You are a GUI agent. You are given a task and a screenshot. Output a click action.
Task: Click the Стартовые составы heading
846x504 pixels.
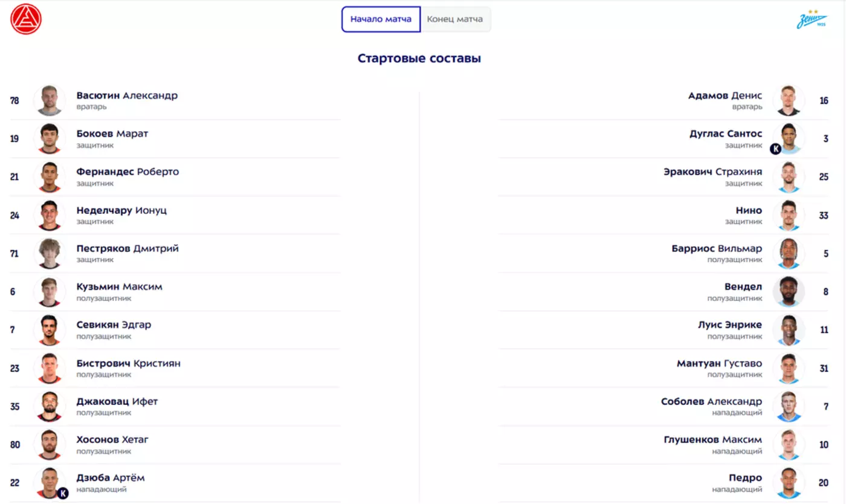coord(419,59)
